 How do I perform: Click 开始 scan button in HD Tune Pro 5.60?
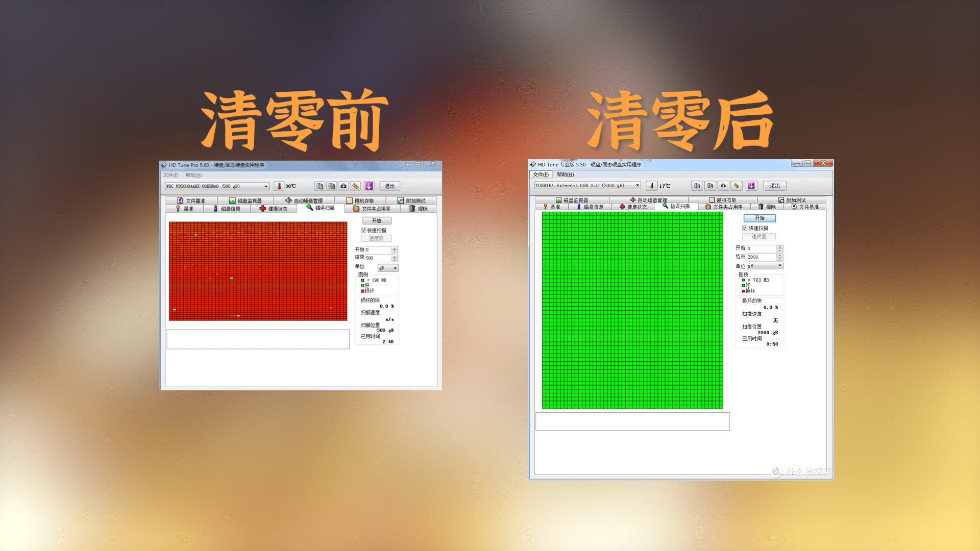(377, 221)
